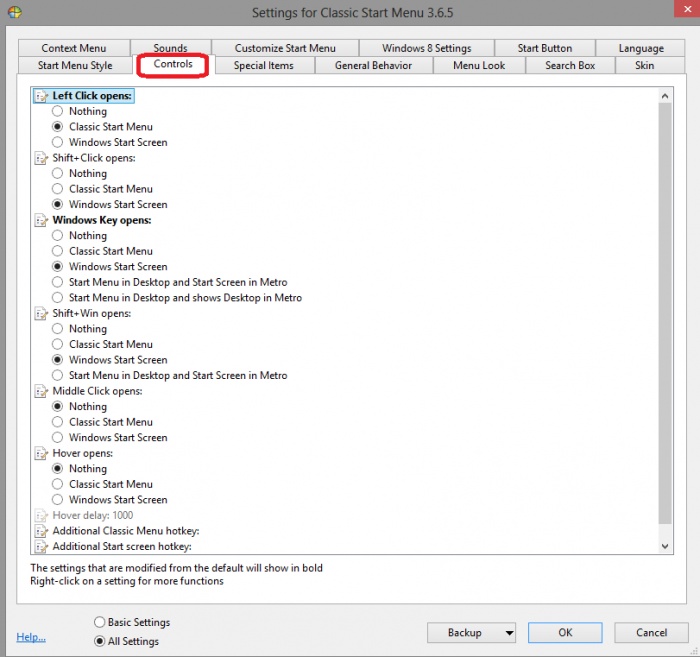700x657 pixels.
Task: Click icon beside Additional Start screen hotkey
Action: (42, 547)
